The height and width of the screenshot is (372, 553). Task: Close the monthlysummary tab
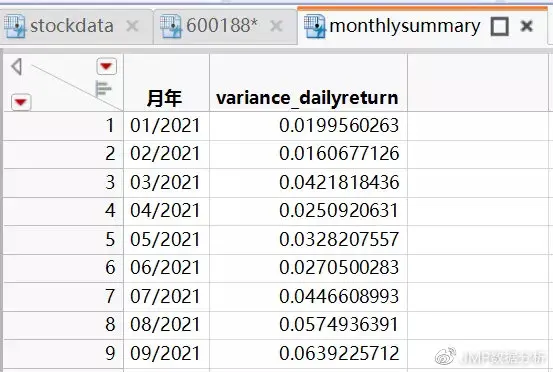[527, 26]
